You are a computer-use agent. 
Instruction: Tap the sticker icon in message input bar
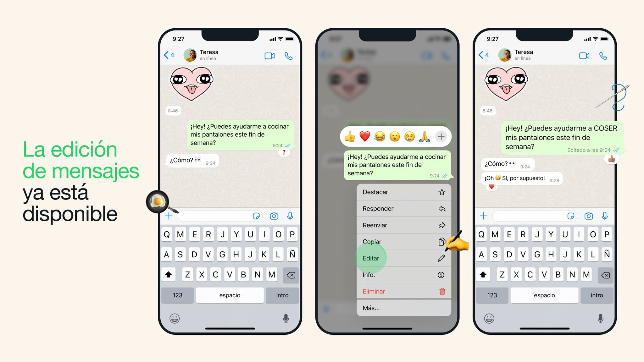click(257, 216)
